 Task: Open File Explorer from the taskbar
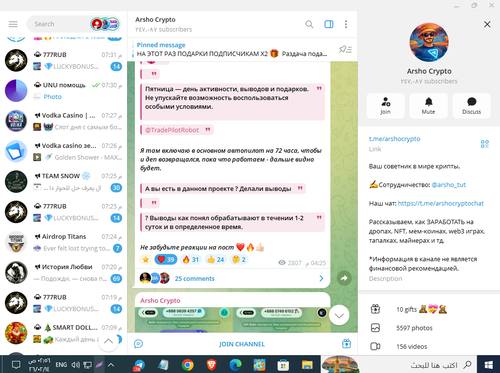click(307, 365)
